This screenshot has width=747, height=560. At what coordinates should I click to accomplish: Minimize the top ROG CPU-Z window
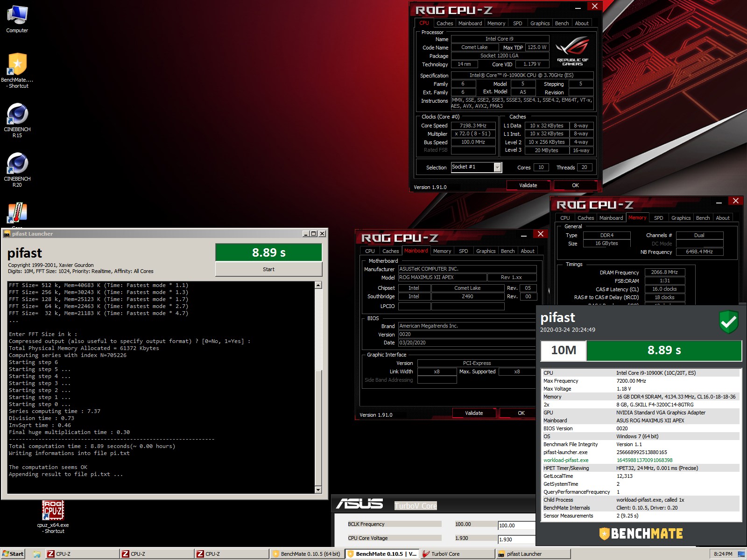578,7
